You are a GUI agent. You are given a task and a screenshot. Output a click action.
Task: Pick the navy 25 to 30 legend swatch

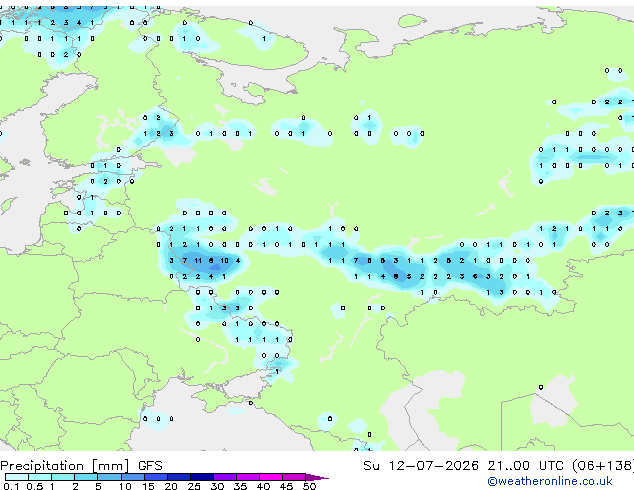(x=202, y=477)
